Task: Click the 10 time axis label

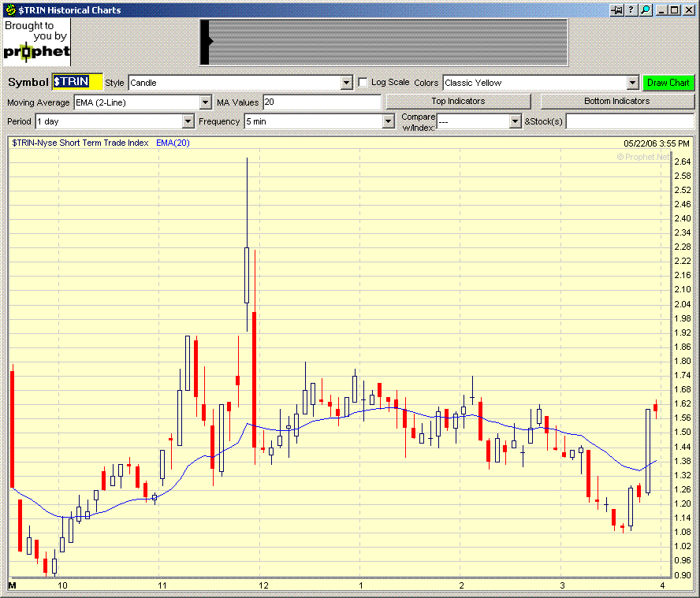Action: pyautogui.click(x=62, y=585)
